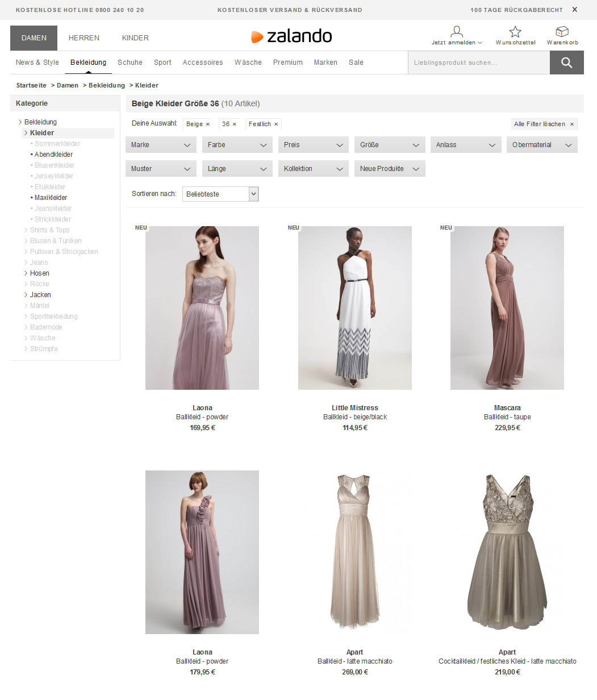The height and width of the screenshot is (700, 597).
Task: Open the Muster filter dropdown
Action: tap(161, 169)
